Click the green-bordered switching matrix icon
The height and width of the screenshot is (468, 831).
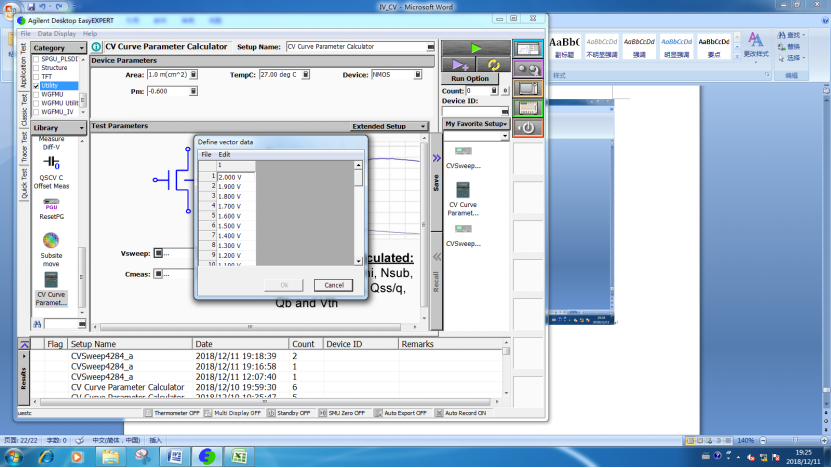coord(528,108)
